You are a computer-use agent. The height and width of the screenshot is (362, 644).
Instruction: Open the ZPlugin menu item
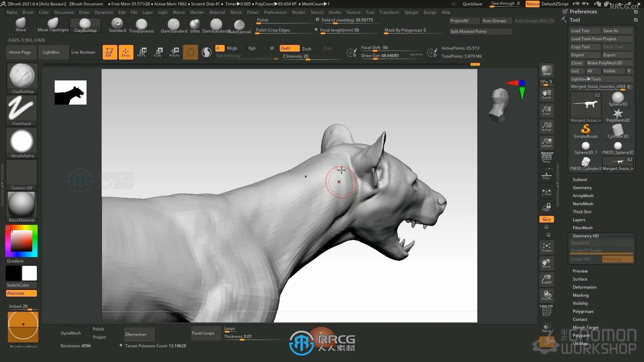tap(411, 12)
